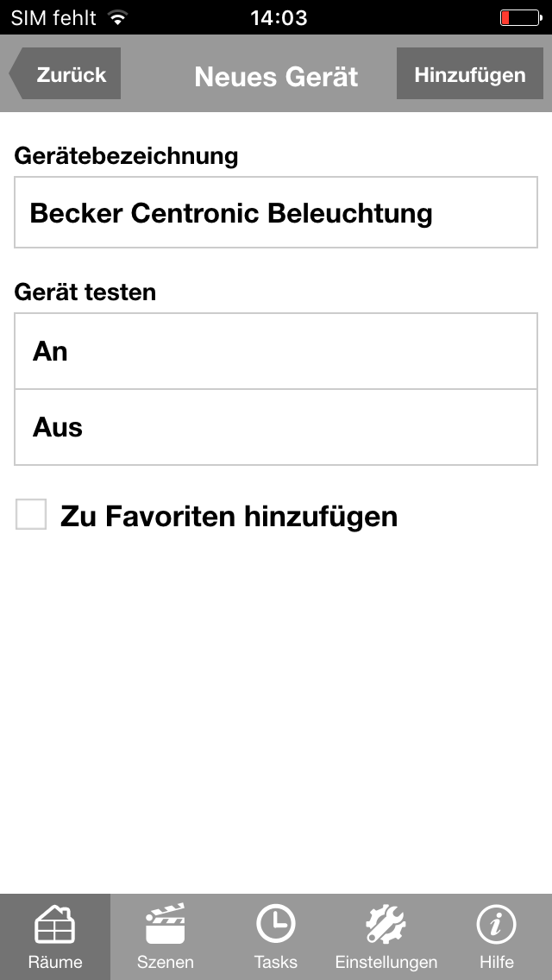Test the device with Aus
Screen dimensions: 552x980
276,427
